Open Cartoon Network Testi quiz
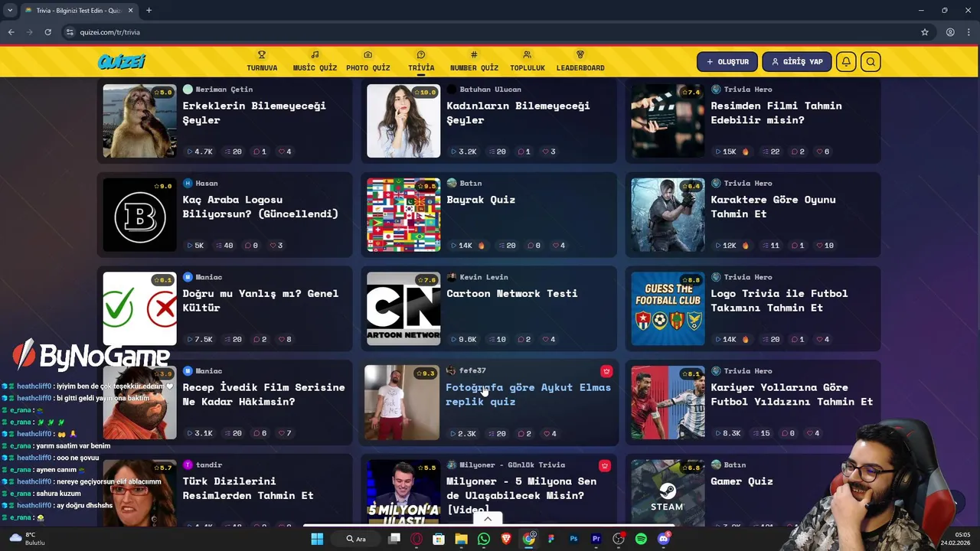The image size is (980, 551). point(512,294)
